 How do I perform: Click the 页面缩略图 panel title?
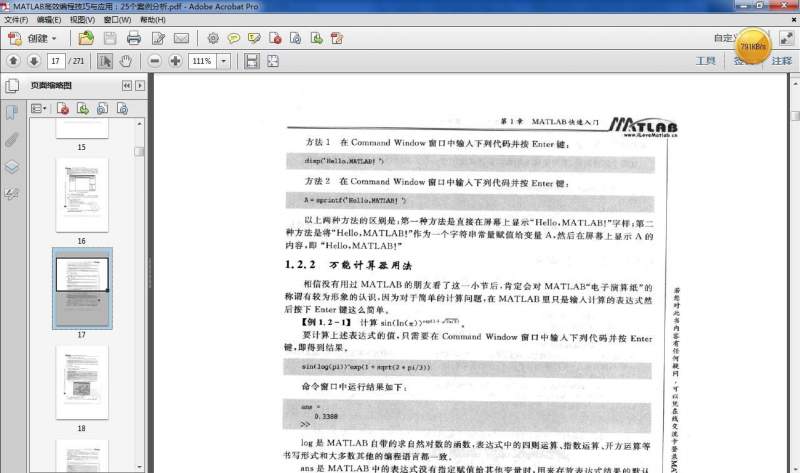pyautogui.click(x=51, y=85)
